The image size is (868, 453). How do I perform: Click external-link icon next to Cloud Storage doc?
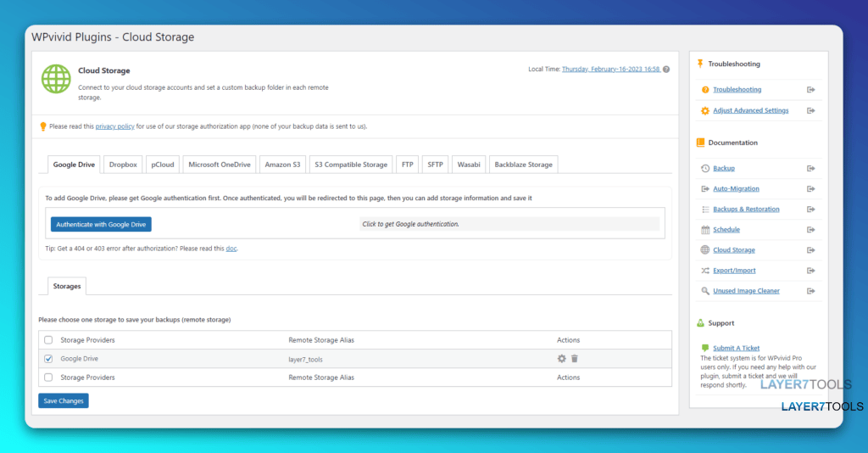click(810, 250)
